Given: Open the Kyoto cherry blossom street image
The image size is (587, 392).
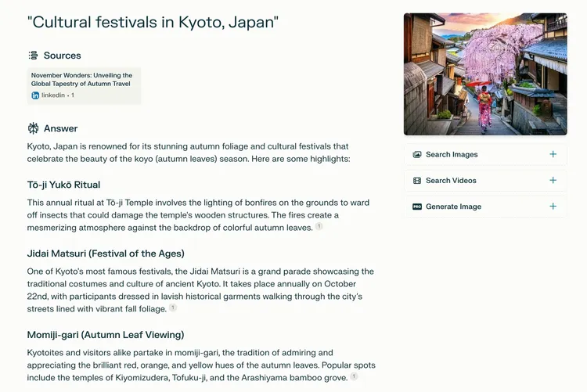Looking at the screenshot, I should pyautogui.click(x=484, y=74).
